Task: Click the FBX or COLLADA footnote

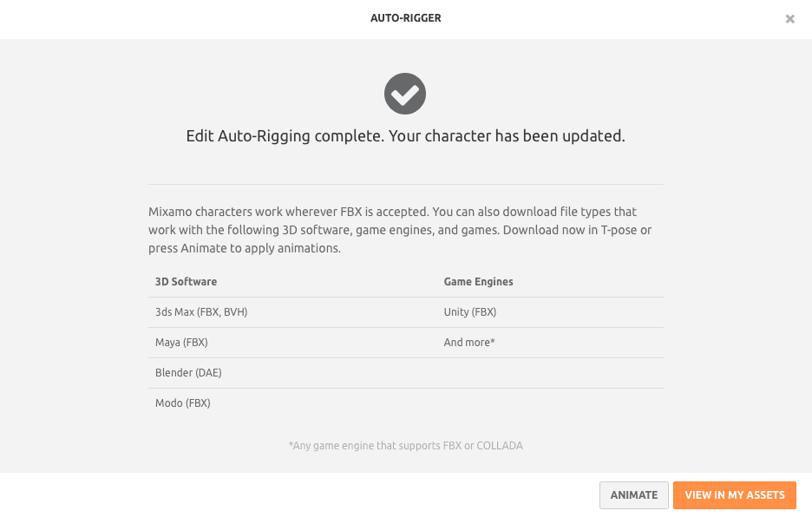Action: click(x=406, y=446)
